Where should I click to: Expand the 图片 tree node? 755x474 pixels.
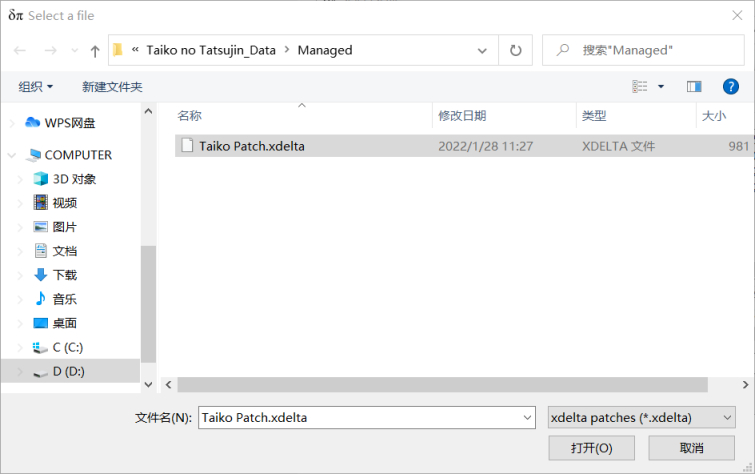tap(20, 227)
